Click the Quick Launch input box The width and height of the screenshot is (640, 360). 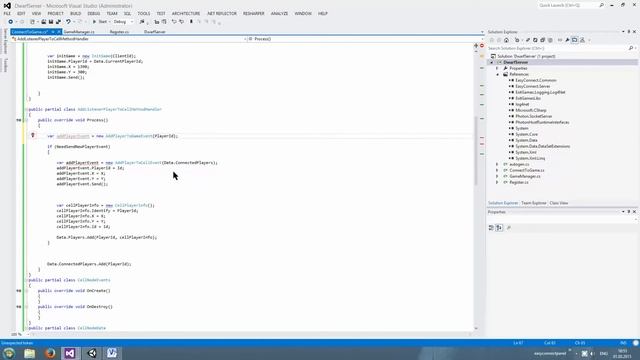pos(568,5)
